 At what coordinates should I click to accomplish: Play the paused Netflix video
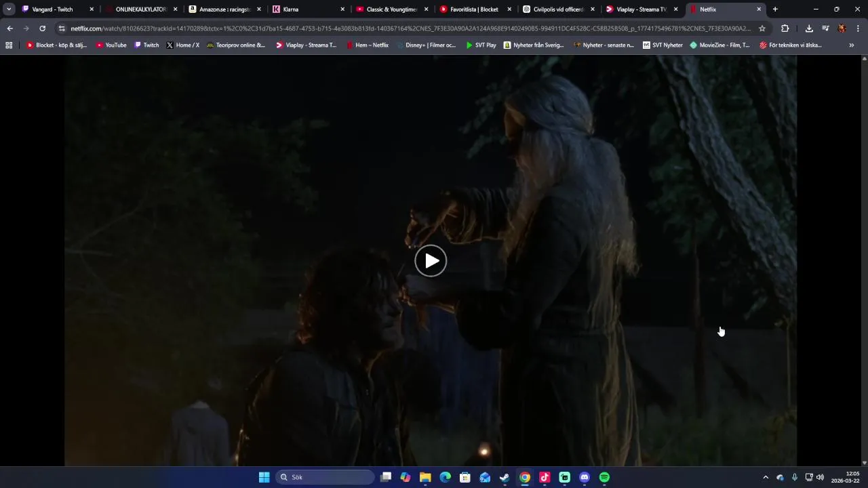431,261
